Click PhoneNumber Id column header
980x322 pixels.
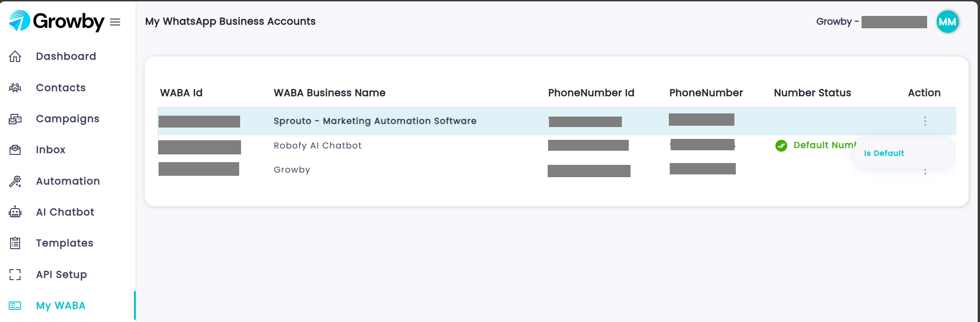(x=591, y=93)
